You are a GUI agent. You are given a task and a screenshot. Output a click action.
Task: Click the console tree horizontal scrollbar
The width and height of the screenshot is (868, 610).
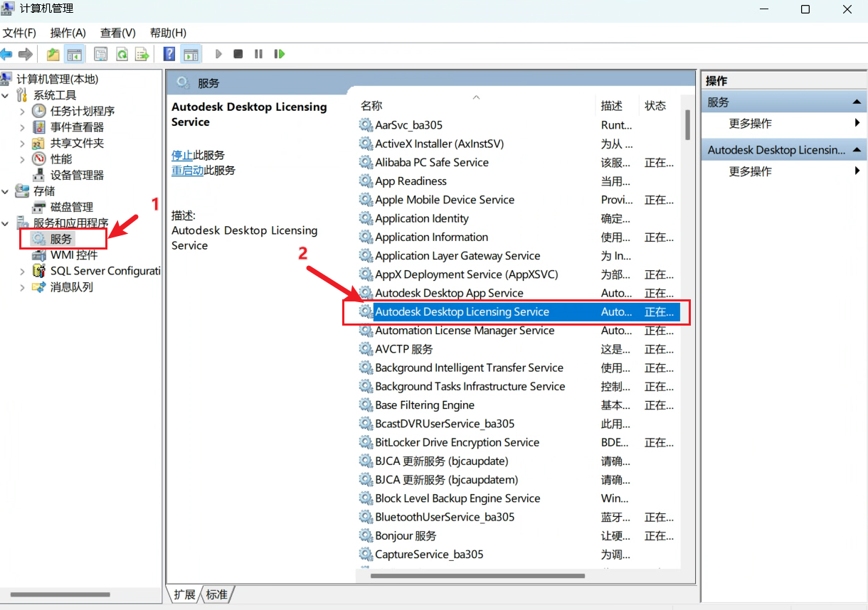pos(60,594)
